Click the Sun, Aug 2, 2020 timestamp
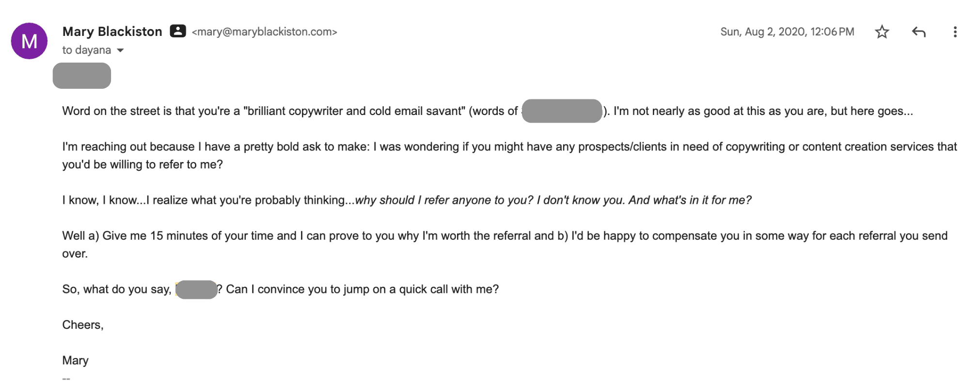Screen dimensions: 980x391 coord(787,32)
